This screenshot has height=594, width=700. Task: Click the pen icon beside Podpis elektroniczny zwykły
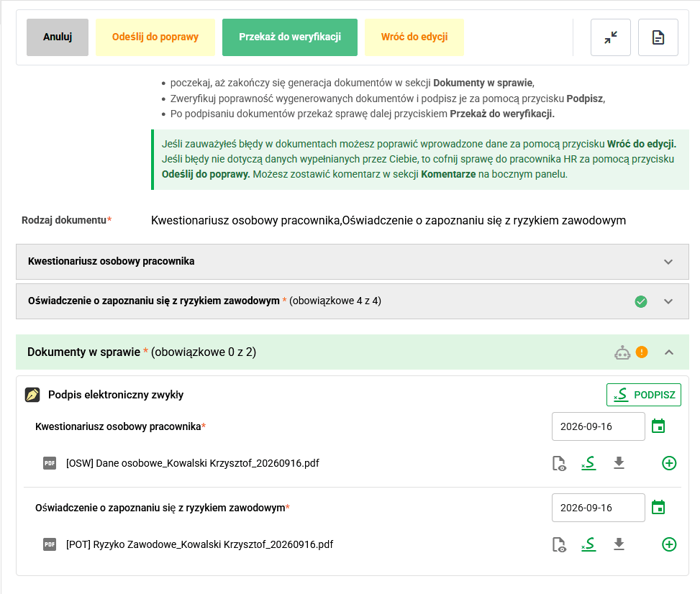coord(32,395)
